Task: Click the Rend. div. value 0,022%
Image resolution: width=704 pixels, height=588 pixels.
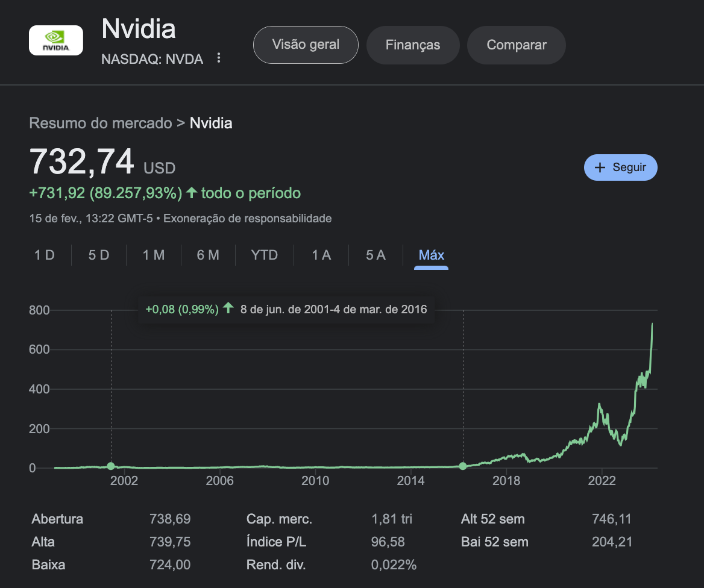Action: pyautogui.click(x=394, y=565)
